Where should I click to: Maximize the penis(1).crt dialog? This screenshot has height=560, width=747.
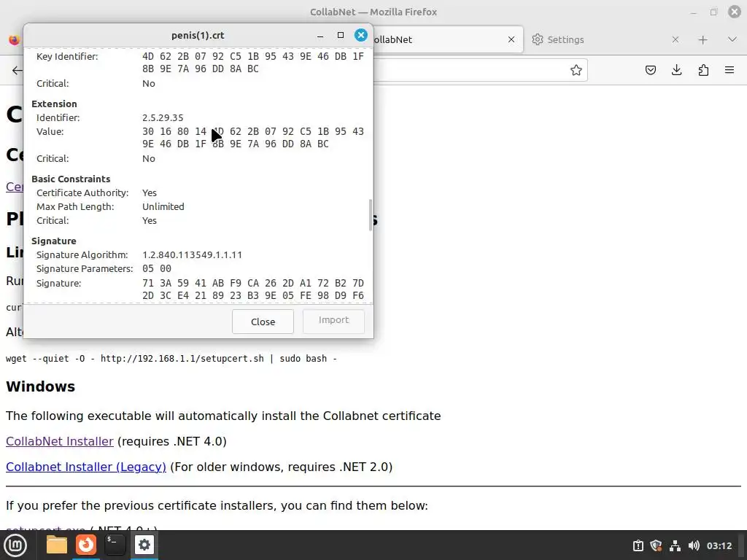340,35
